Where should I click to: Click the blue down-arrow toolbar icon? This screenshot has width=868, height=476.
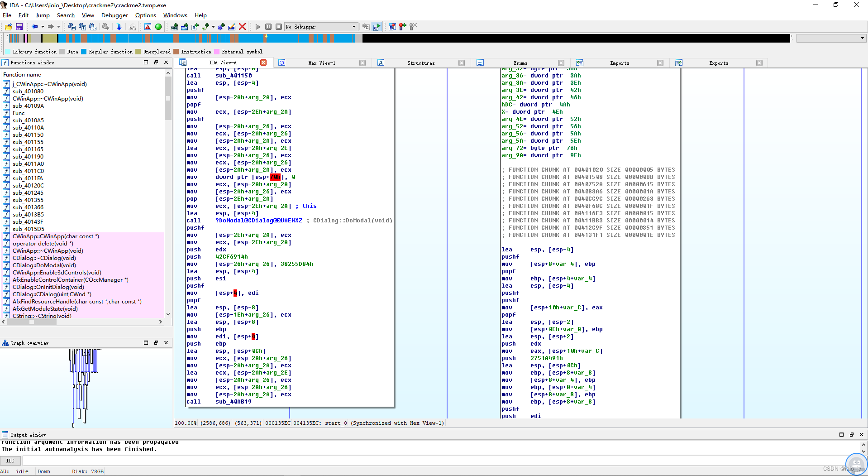tap(119, 27)
